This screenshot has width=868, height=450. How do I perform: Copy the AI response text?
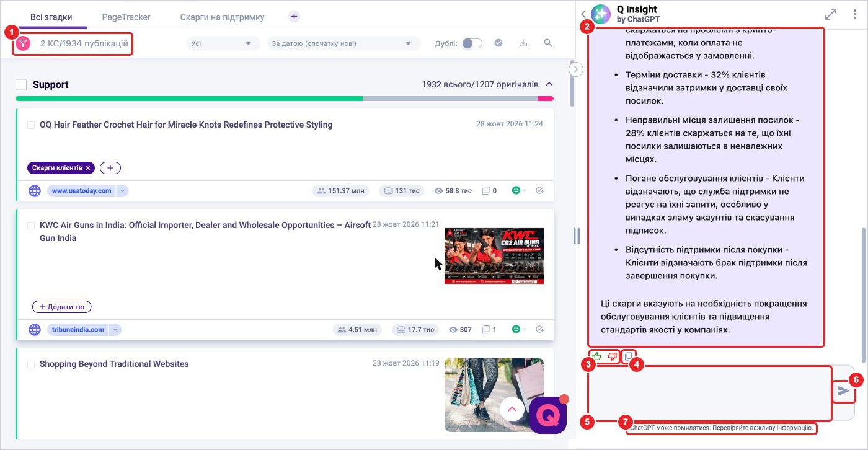click(629, 356)
